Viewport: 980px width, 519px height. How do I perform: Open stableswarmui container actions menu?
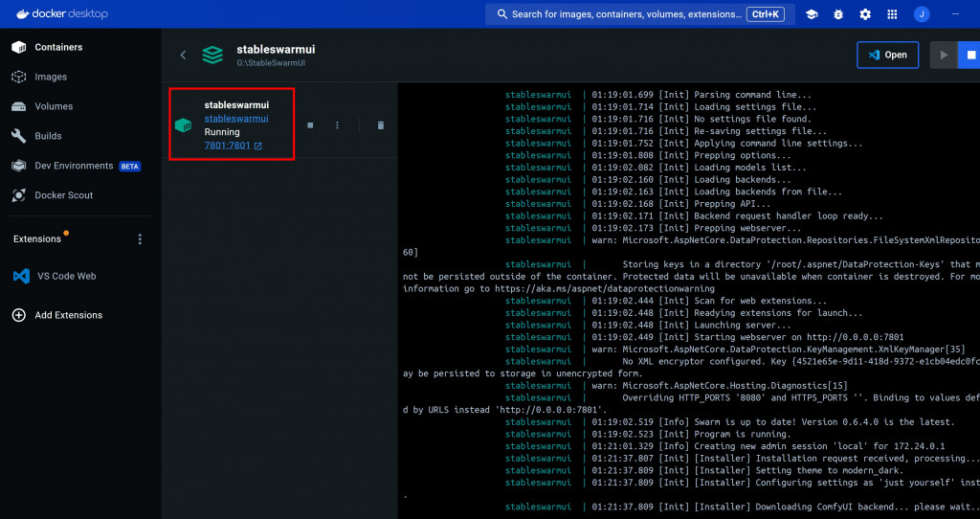[x=337, y=125]
